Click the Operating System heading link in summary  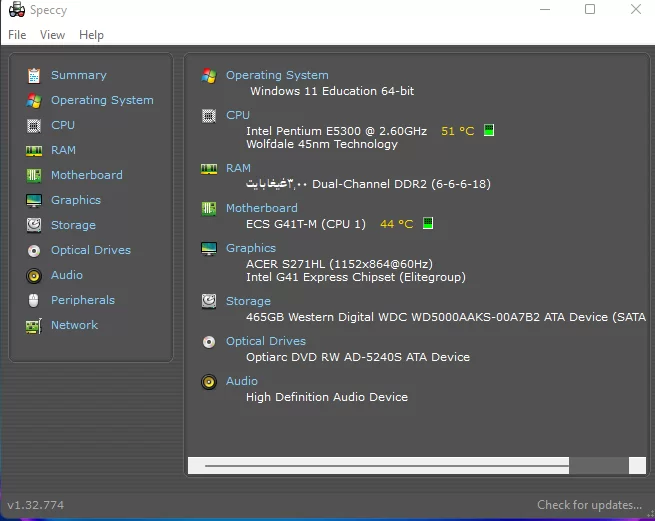pyautogui.click(x=277, y=75)
